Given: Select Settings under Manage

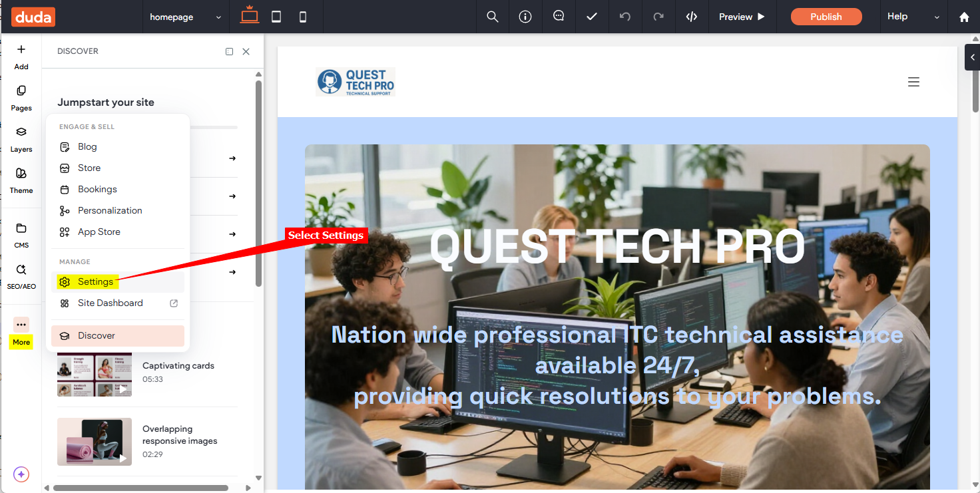Looking at the screenshot, I should point(118,281).
